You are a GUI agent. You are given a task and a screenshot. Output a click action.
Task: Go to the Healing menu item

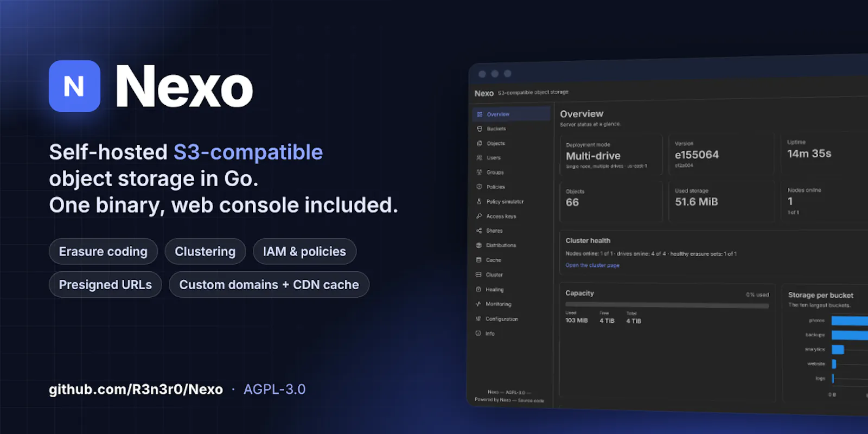(x=494, y=290)
